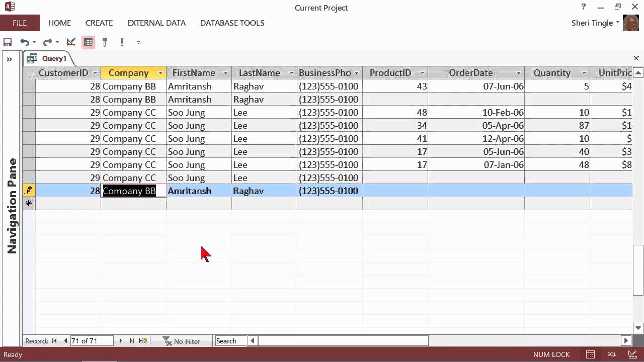Open the CustomerID column filter dropdown

(x=95, y=73)
